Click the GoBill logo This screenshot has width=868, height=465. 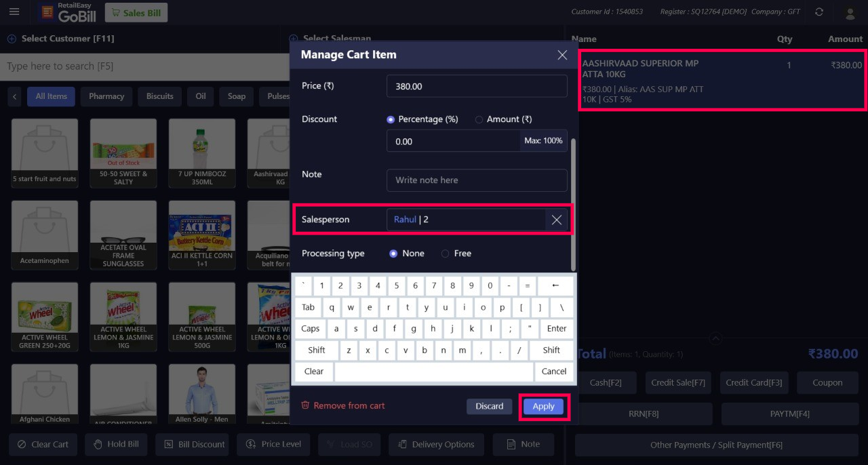[68, 12]
